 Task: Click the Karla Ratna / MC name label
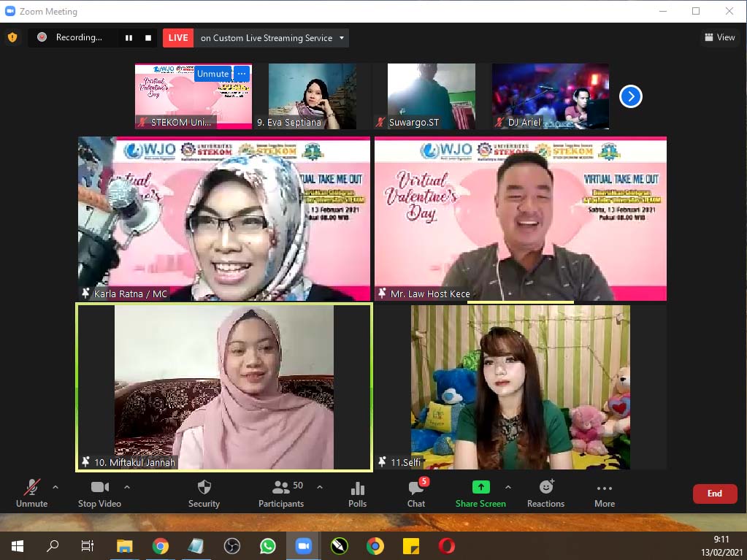tap(131, 294)
